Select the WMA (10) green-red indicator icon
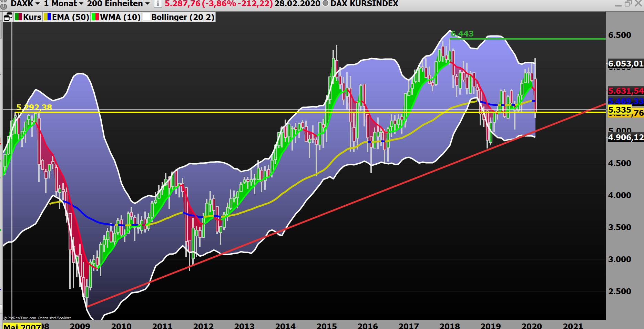The image size is (644, 329). click(x=95, y=16)
